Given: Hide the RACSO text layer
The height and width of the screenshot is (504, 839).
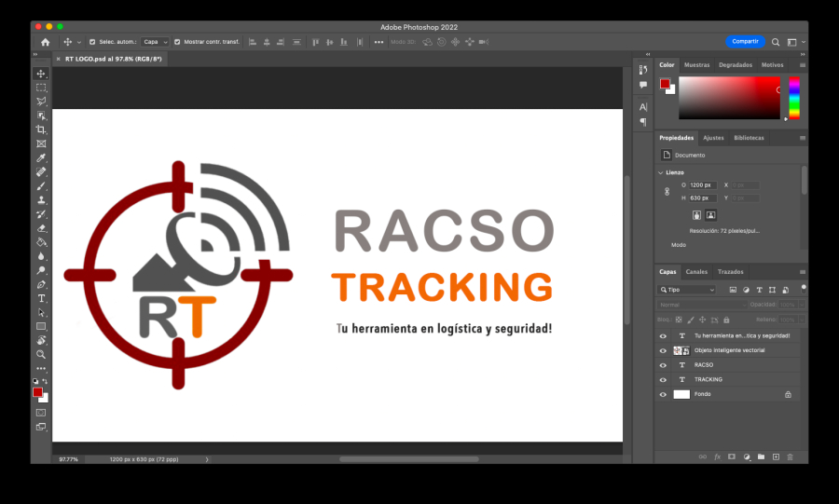Looking at the screenshot, I should click(663, 365).
